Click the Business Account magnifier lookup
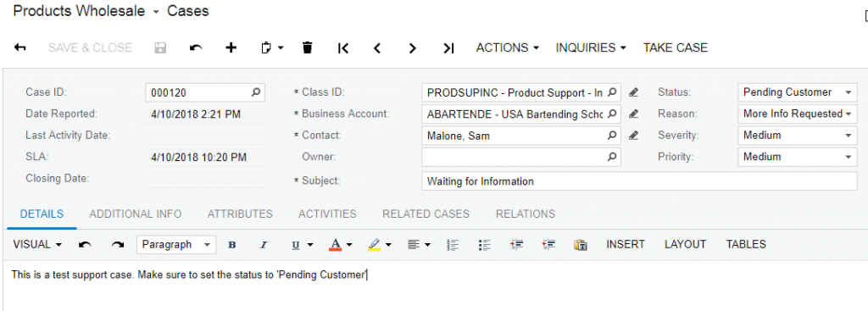Screen dimensions: 868x311 click(x=612, y=114)
